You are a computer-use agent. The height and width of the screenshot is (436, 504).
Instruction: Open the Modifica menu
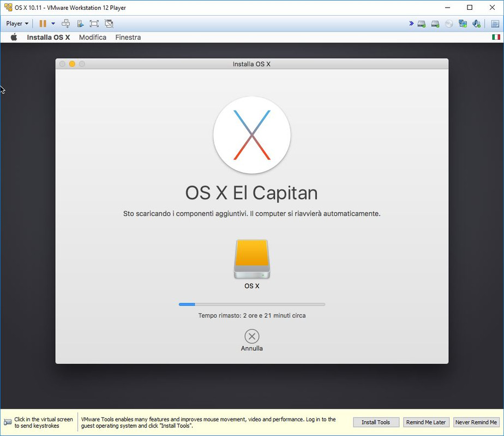[93, 37]
